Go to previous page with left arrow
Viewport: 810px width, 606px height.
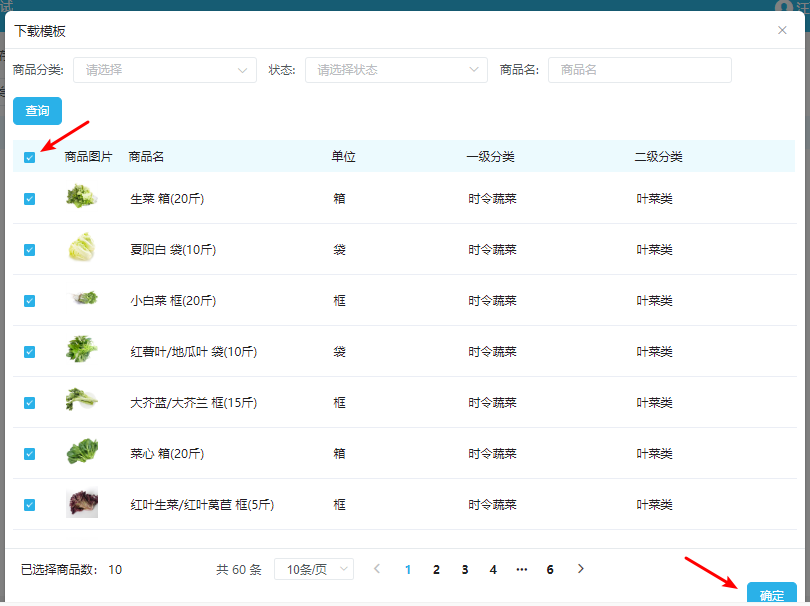pyautogui.click(x=377, y=569)
